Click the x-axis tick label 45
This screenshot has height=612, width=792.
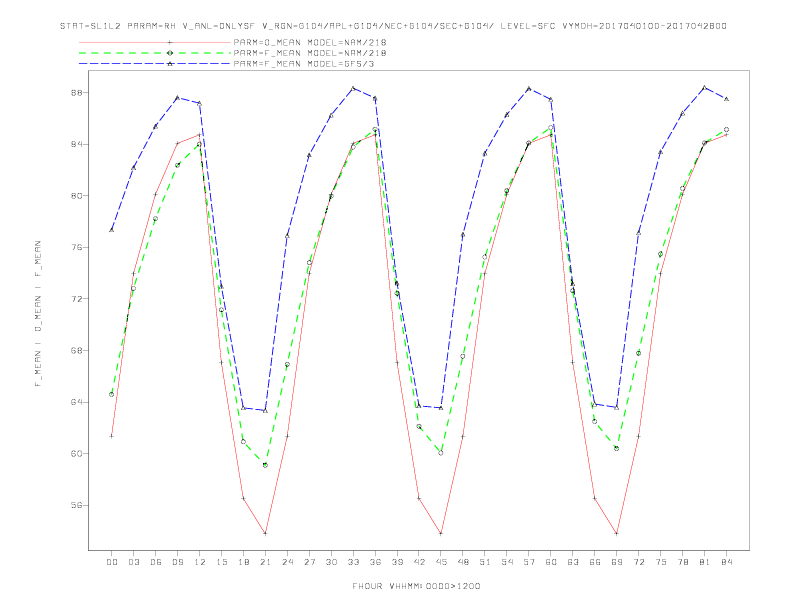[441, 562]
